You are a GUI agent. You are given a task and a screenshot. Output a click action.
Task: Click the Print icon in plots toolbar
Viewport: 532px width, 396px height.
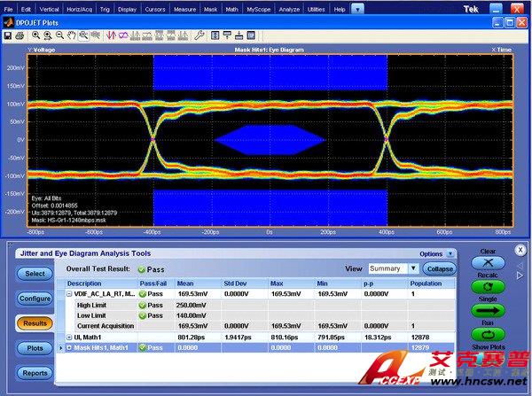tap(20, 35)
